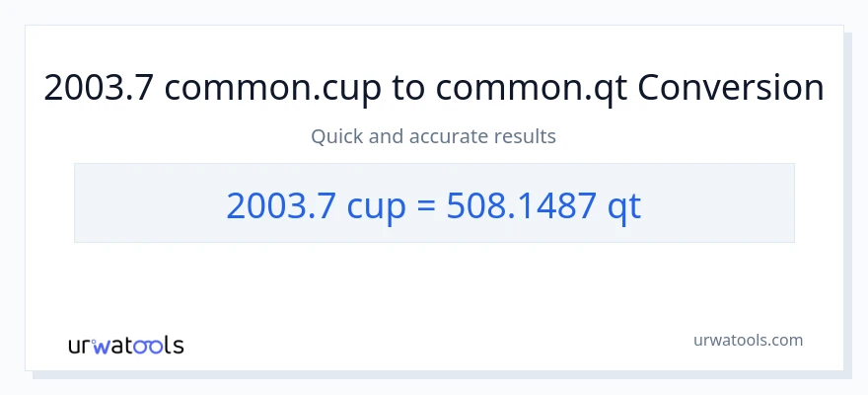
Task: Select the blue conversion result text
Action: point(434,204)
